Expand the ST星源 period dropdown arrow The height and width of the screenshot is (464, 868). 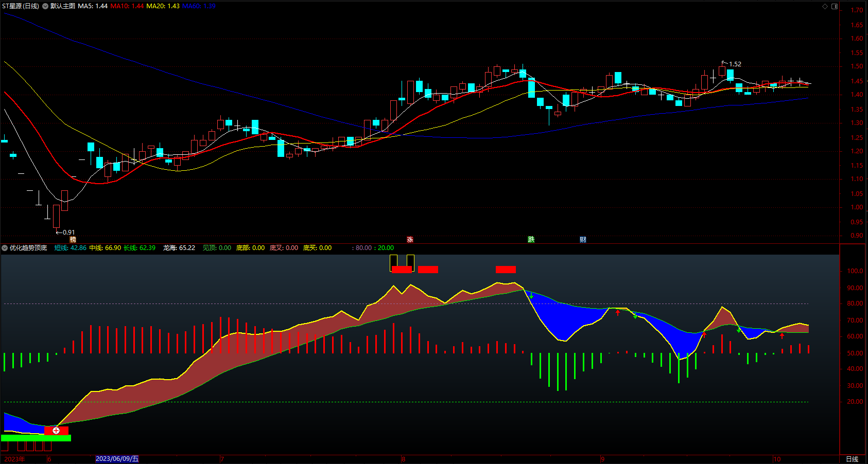pos(45,6)
